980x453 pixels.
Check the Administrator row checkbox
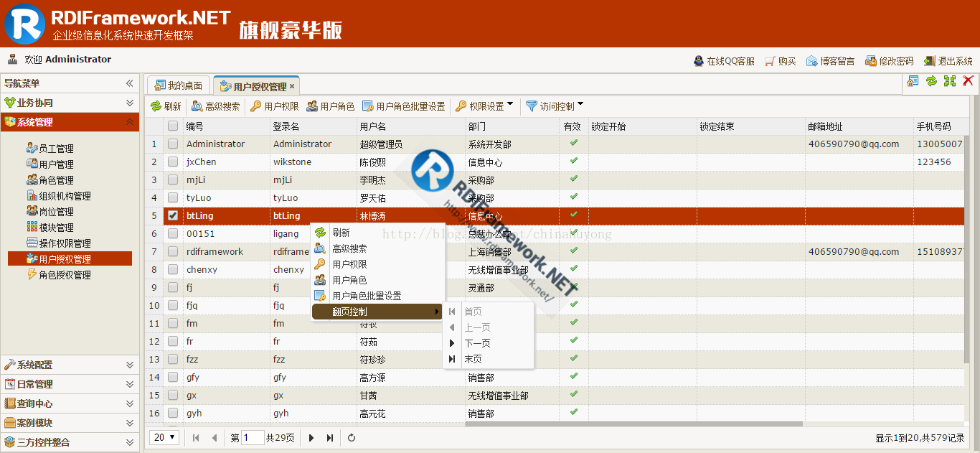point(173,144)
